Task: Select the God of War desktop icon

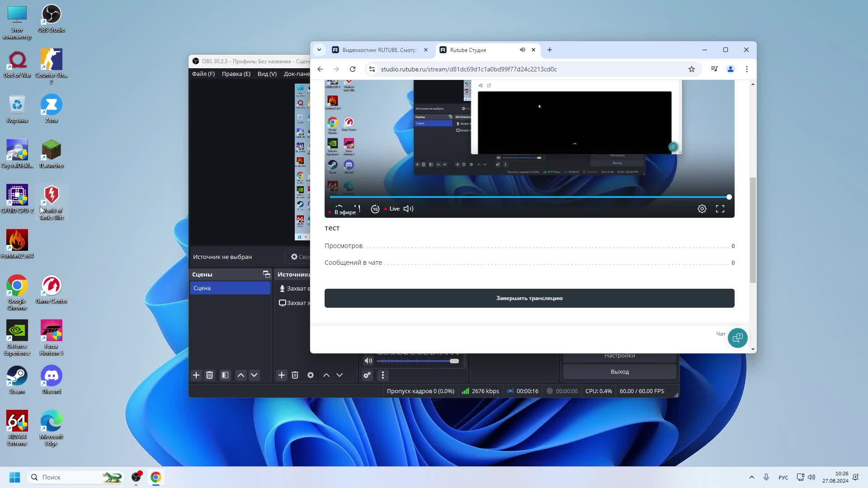Action: 17,64
